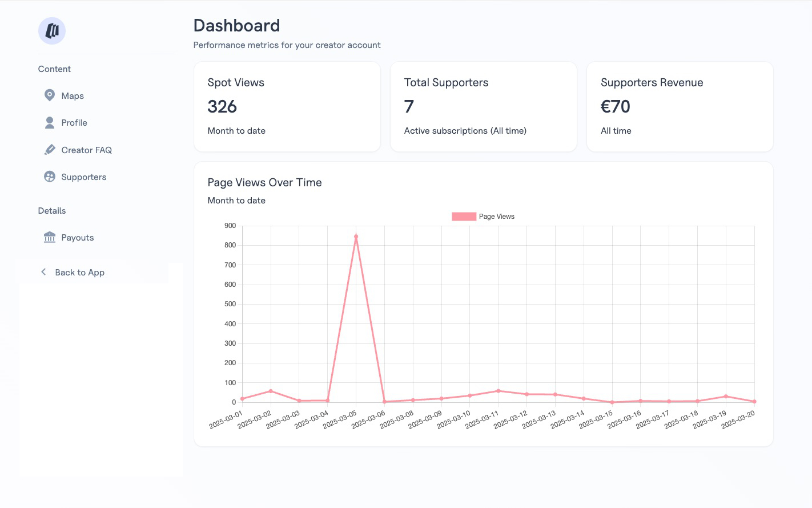Navigate to Payouts
This screenshot has height=508, width=812.
78,238
